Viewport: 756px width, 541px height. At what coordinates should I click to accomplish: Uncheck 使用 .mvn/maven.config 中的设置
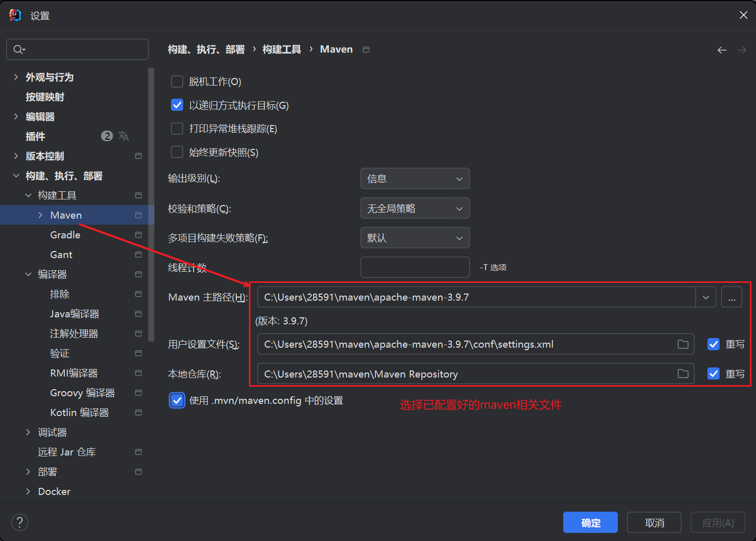177,400
